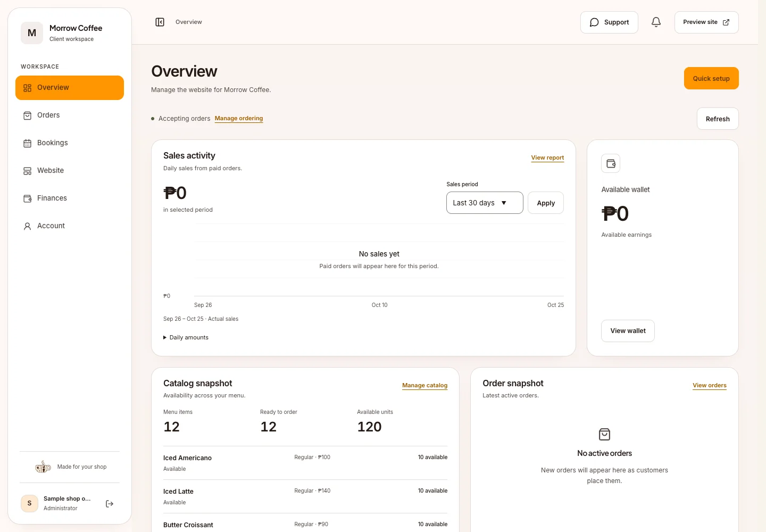Click the Overview breadcrumb in top bar
This screenshot has width=766, height=532.
pyautogui.click(x=189, y=22)
